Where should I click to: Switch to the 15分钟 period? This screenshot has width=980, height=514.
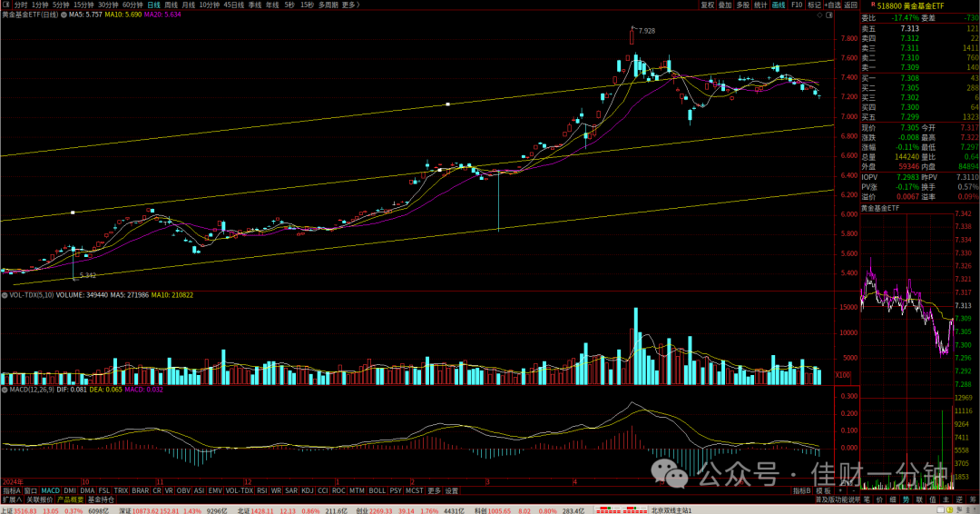[x=83, y=5]
